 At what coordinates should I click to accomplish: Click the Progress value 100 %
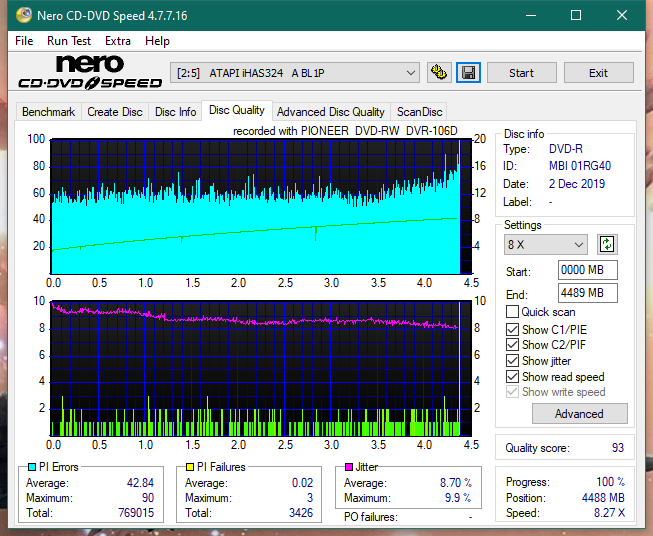[x=610, y=482]
